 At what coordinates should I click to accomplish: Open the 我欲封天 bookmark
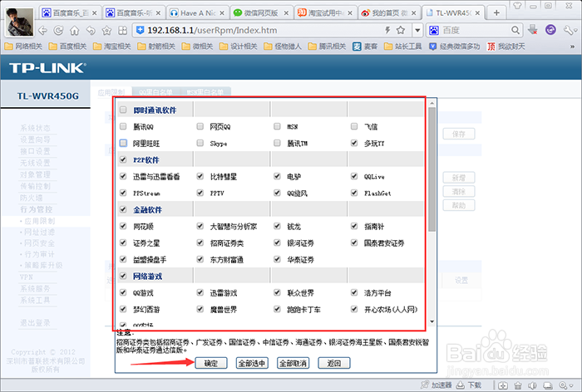[506, 47]
